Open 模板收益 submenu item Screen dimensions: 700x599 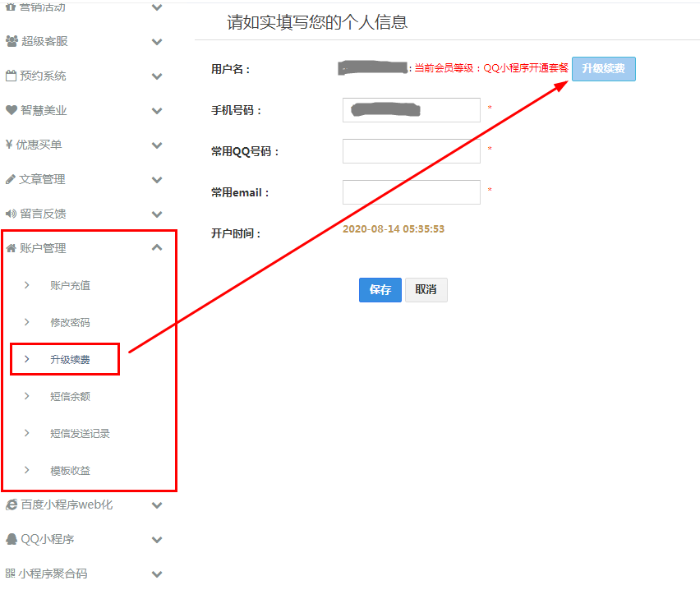tap(70, 471)
